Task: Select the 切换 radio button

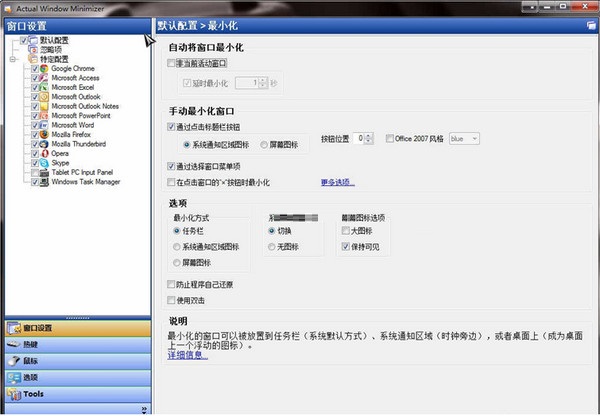Action: [x=272, y=231]
